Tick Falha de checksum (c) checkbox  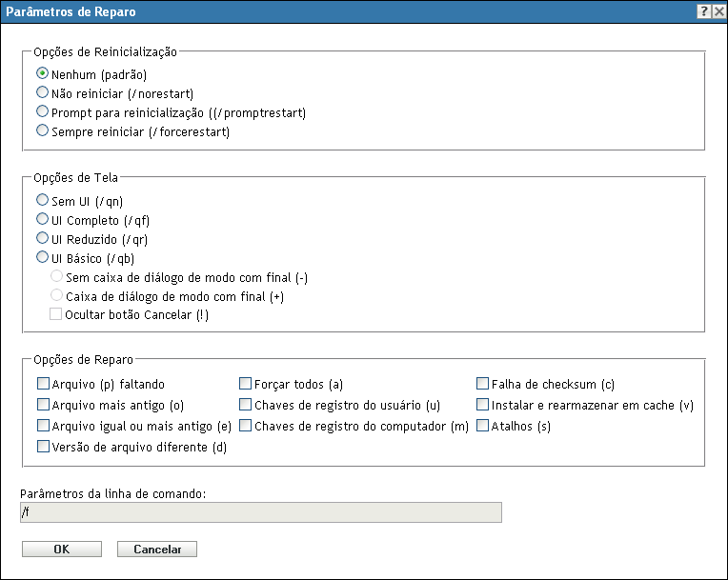click(x=483, y=385)
